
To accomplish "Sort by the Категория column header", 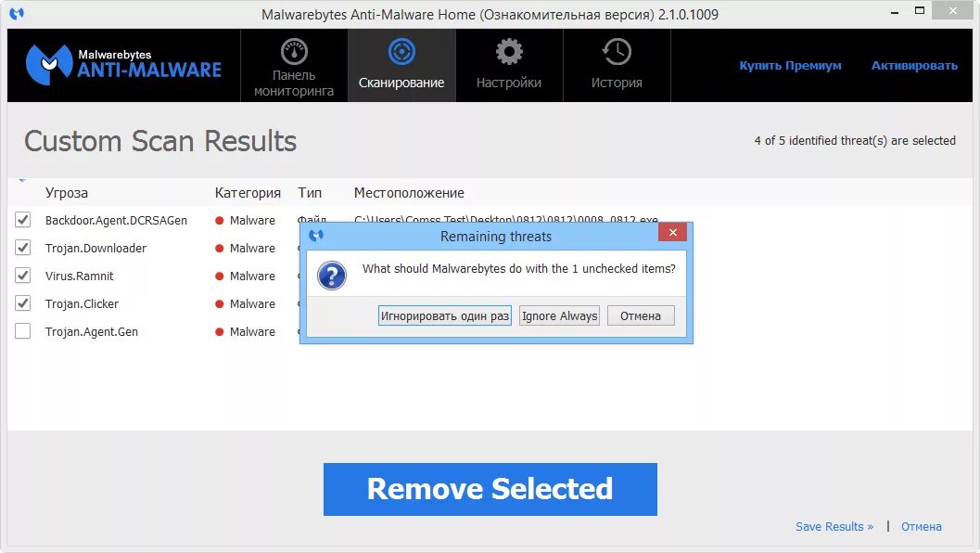I will pos(248,193).
